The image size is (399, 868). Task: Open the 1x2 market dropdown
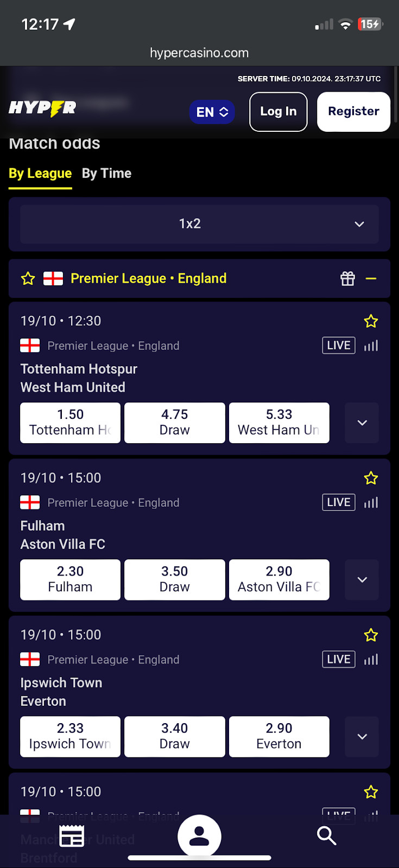199,224
